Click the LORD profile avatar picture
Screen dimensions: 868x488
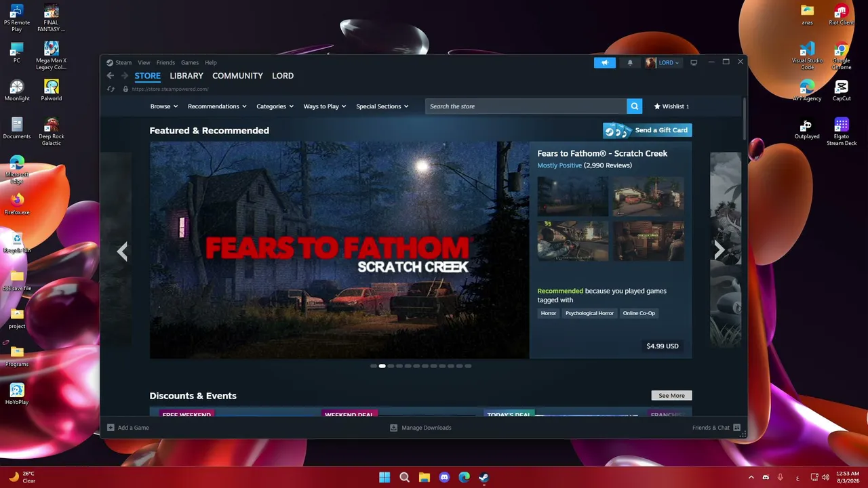(x=650, y=62)
